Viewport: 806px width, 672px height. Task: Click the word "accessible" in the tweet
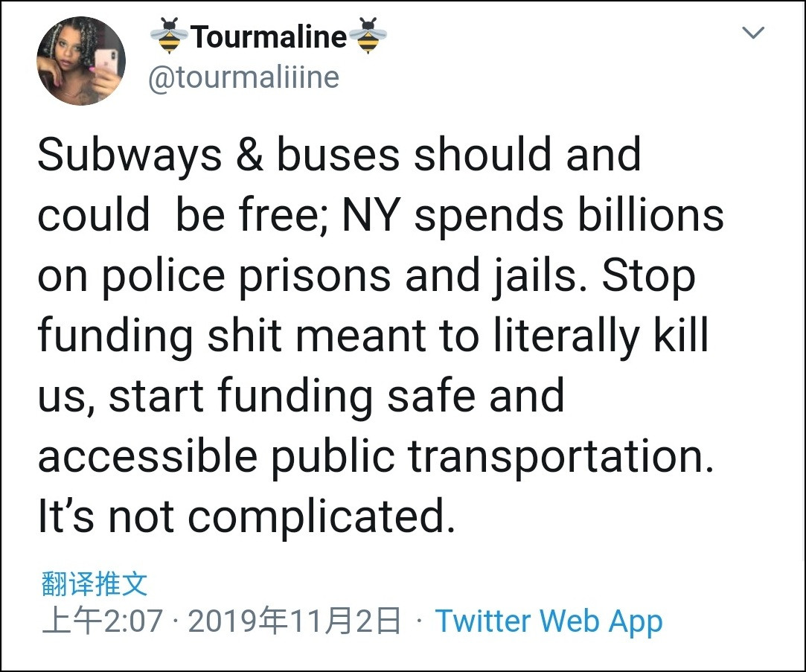tap(147, 456)
